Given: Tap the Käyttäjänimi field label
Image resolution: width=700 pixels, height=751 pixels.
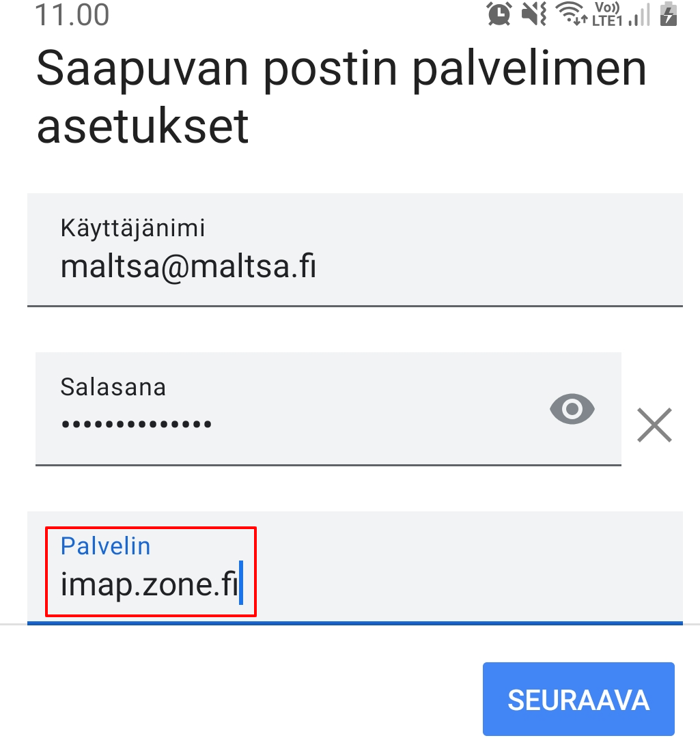Looking at the screenshot, I should [x=132, y=227].
